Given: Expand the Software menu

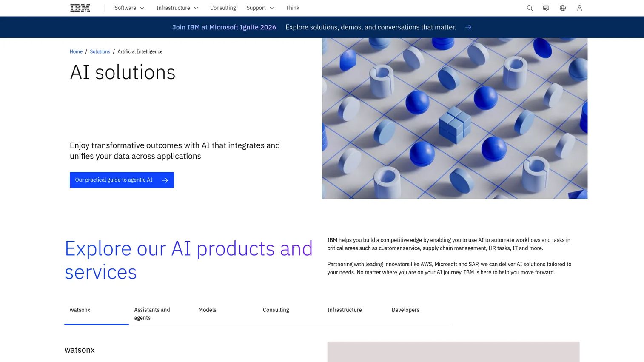Looking at the screenshot, I should pyautogui.click(x=129, y=8).
